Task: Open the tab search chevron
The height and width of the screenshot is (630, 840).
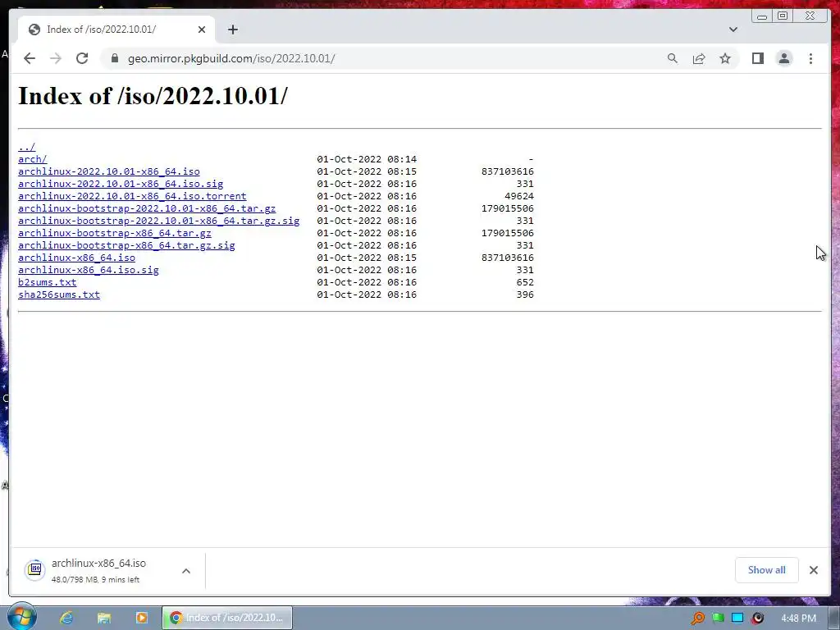Action: pos(733,30)
